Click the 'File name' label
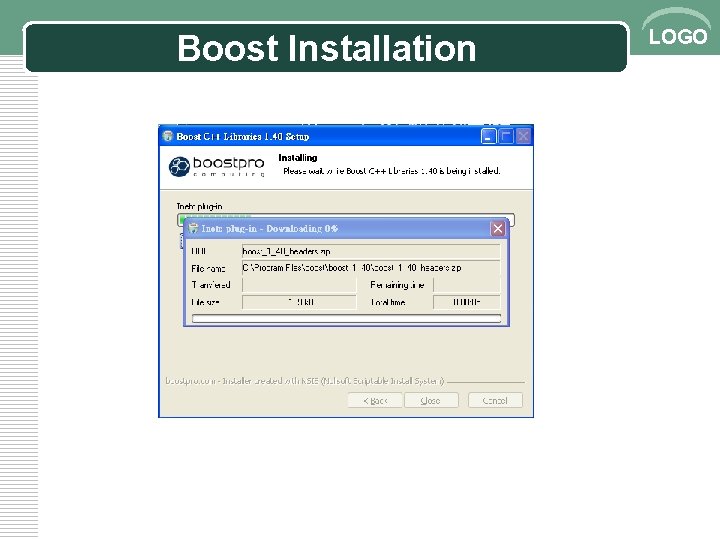 point(208,269)
